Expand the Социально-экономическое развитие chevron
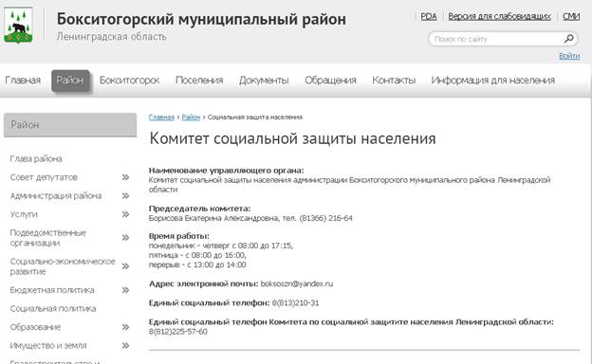The height and width of the screenshot is (364, 592). coord(126,266)
